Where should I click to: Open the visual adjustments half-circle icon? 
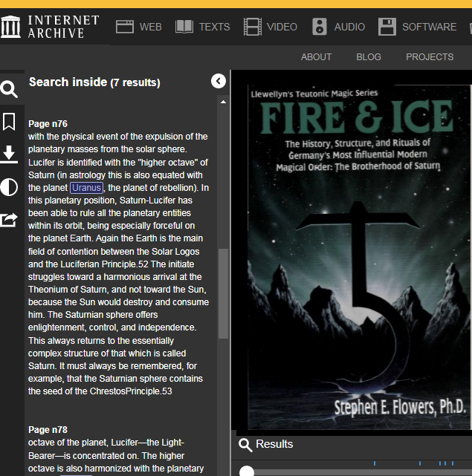pyautogui.click(x=9, y=187)
